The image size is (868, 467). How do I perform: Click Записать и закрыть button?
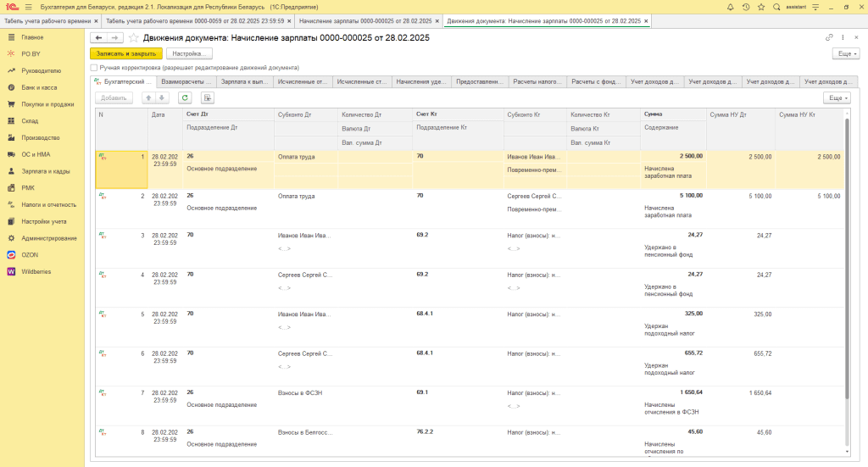126,53
